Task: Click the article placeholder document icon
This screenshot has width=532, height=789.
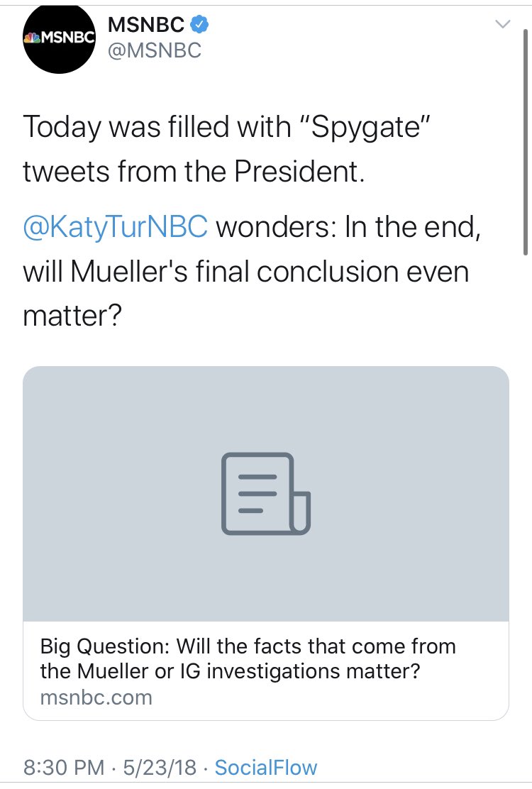Action: click(265, 494)
